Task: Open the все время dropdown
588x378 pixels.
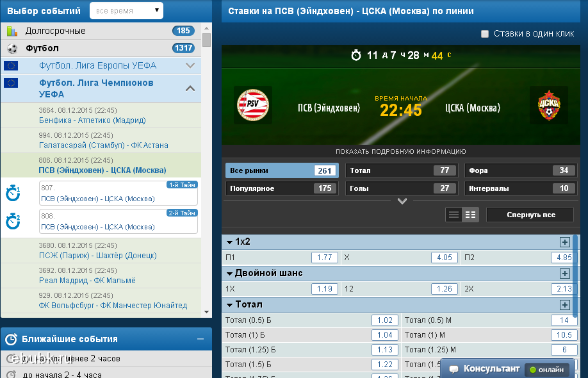Action: [x=126, y=11]
